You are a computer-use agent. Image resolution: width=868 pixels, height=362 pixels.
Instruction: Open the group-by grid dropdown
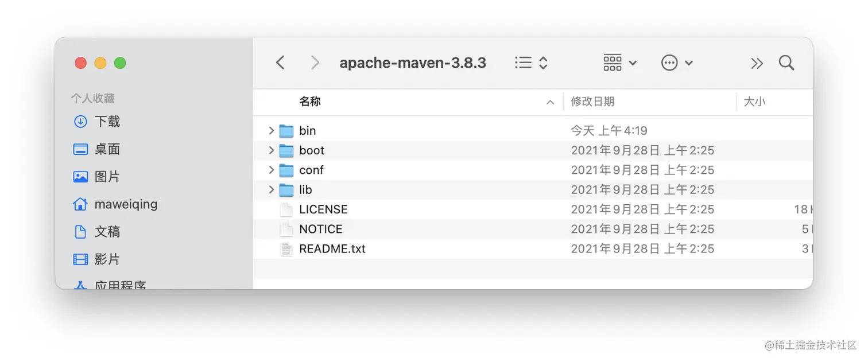(x=620, y=63)
